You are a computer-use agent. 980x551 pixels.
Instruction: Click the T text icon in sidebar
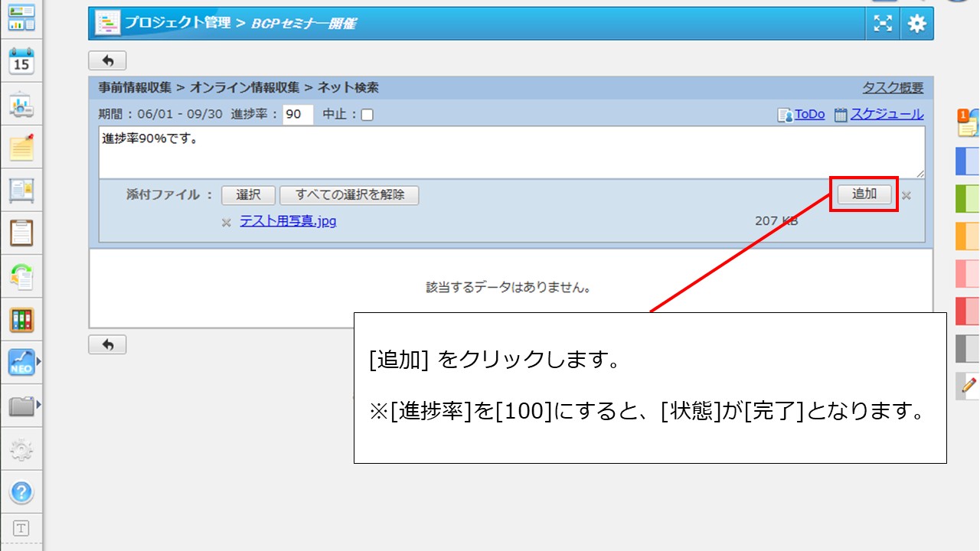tap(21, 528)
